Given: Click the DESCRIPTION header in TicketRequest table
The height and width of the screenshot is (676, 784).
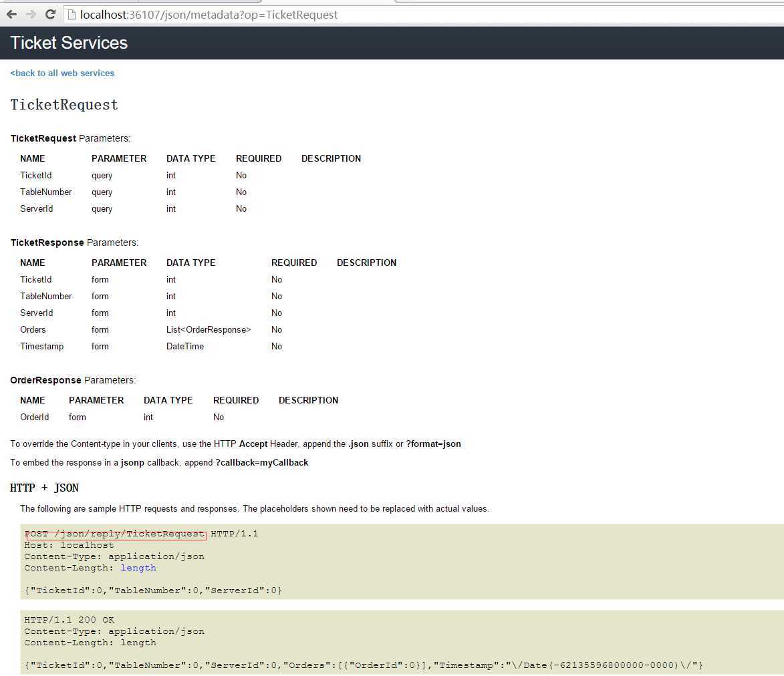Looking at the screenshot, I should tap(331, 159).
